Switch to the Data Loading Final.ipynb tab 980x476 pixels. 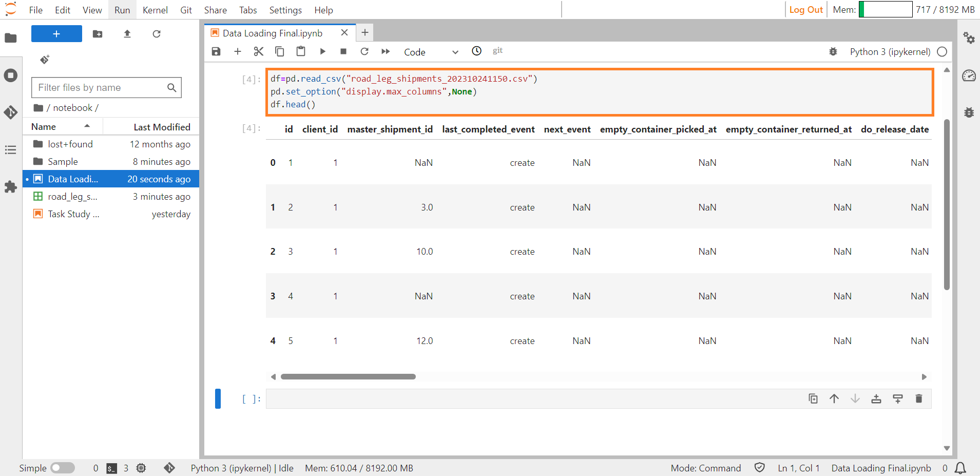(272, 33)
